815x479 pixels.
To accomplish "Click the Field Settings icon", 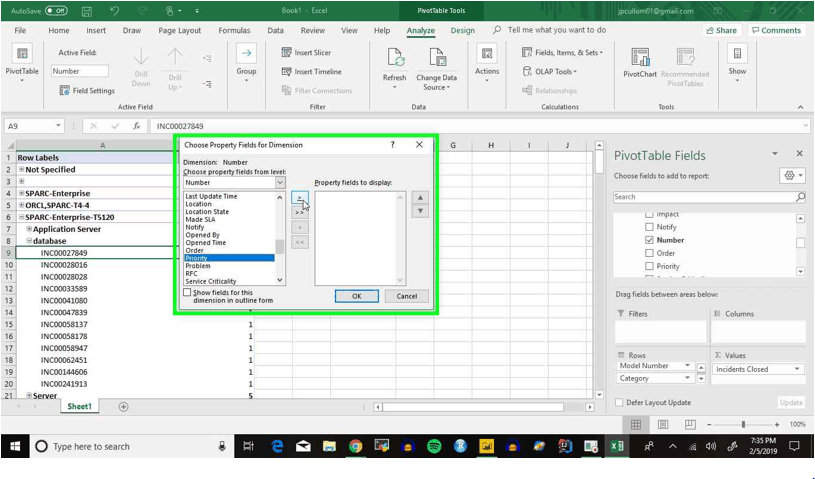I will click(x=64, y=90).
